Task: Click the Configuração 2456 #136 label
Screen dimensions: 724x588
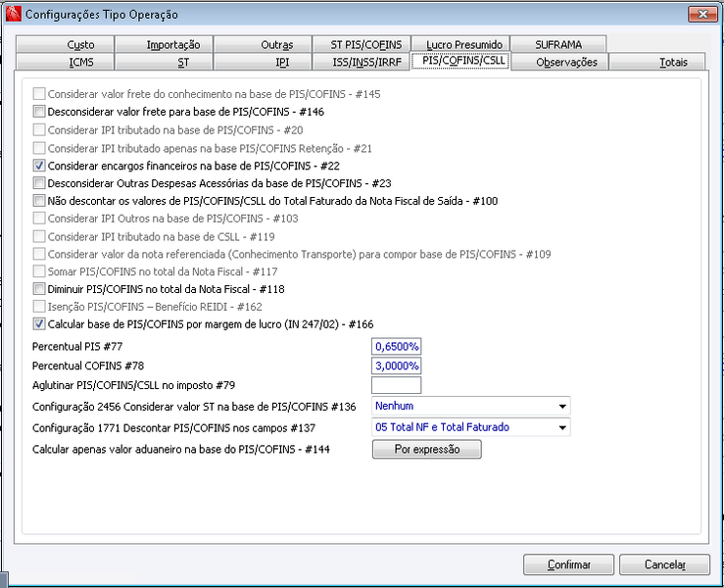Action: click(194, 407)
